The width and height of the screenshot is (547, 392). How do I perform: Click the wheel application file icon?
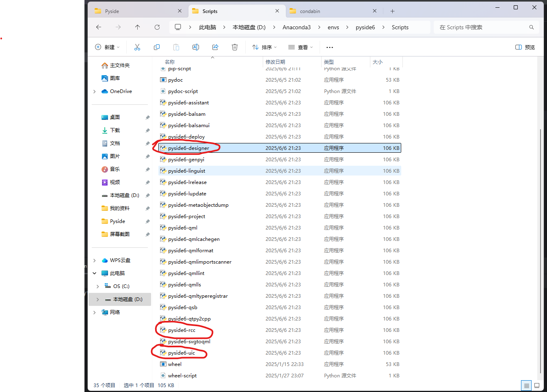pyautogui.click(x=163, y=364)
